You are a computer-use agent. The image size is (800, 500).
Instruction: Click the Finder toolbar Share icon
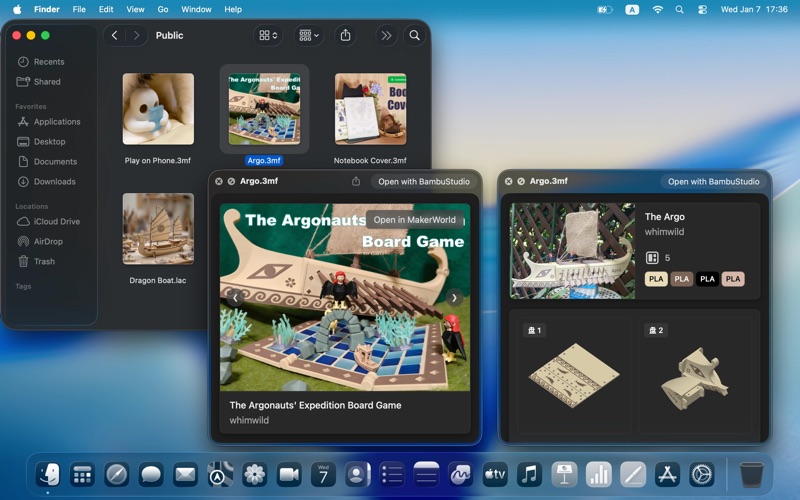point(345,35)
